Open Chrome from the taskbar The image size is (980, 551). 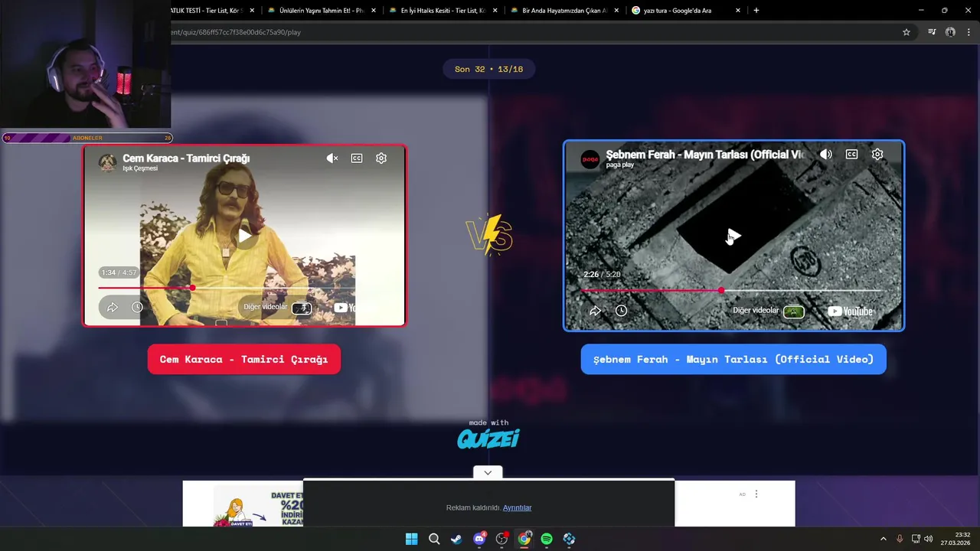(x=524, y=539)
